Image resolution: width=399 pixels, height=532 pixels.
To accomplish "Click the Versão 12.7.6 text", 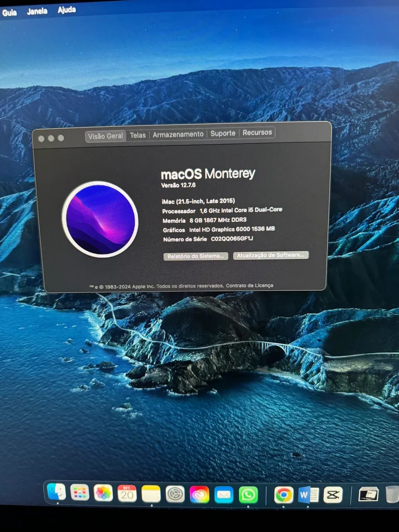I will tap(178, 185).
